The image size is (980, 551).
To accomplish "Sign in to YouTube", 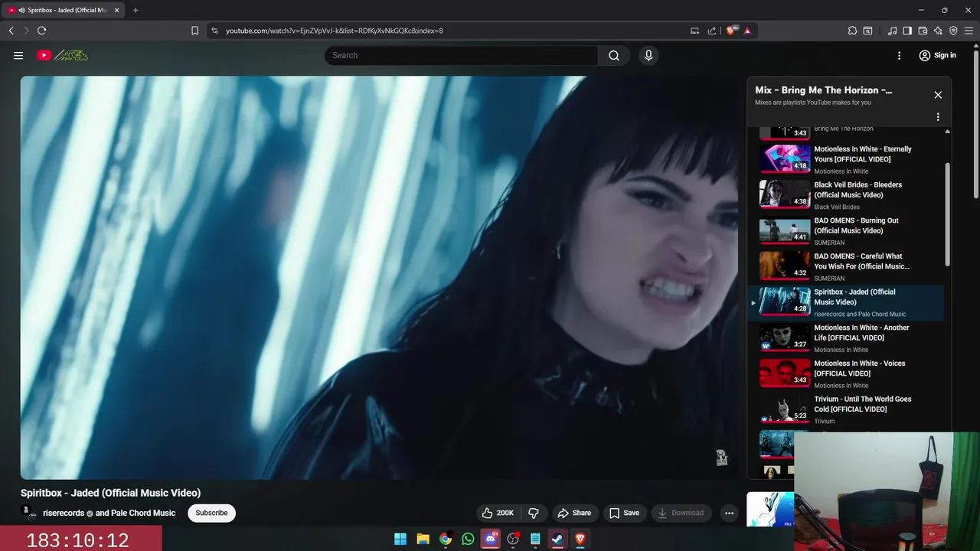I will pos(937,55).
